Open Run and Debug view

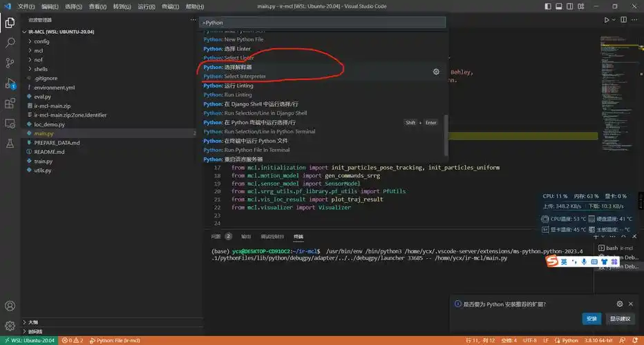[x=10, y=83]
